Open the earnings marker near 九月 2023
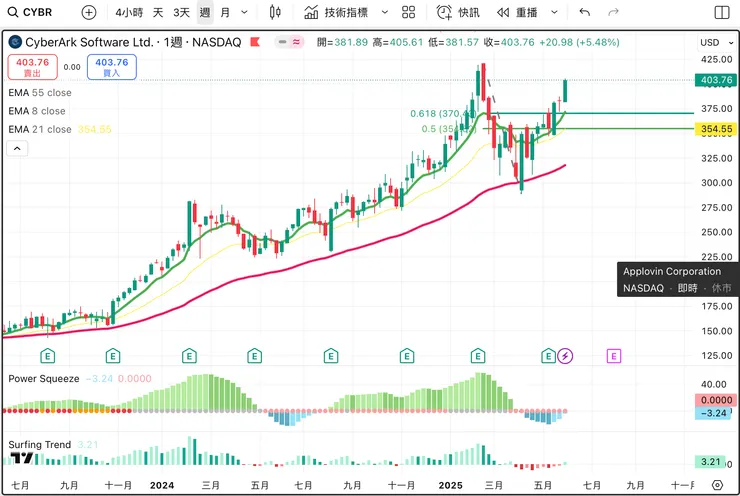The image size is (740, 496). [x=48, y=356]
